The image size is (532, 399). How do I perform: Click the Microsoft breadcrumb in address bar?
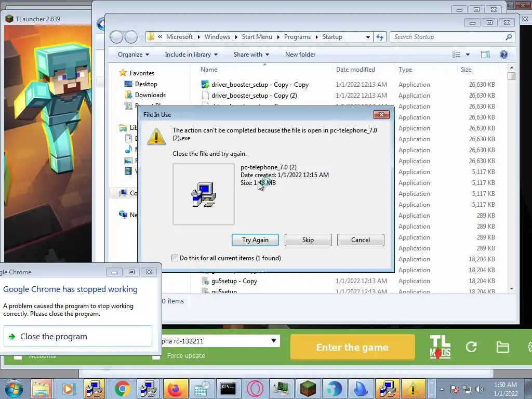click(x=179, y=37)
